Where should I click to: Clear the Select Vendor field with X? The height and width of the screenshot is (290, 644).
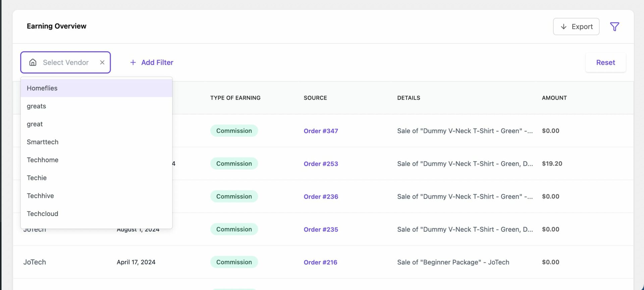pyautogui.click(x=102, y=62)
